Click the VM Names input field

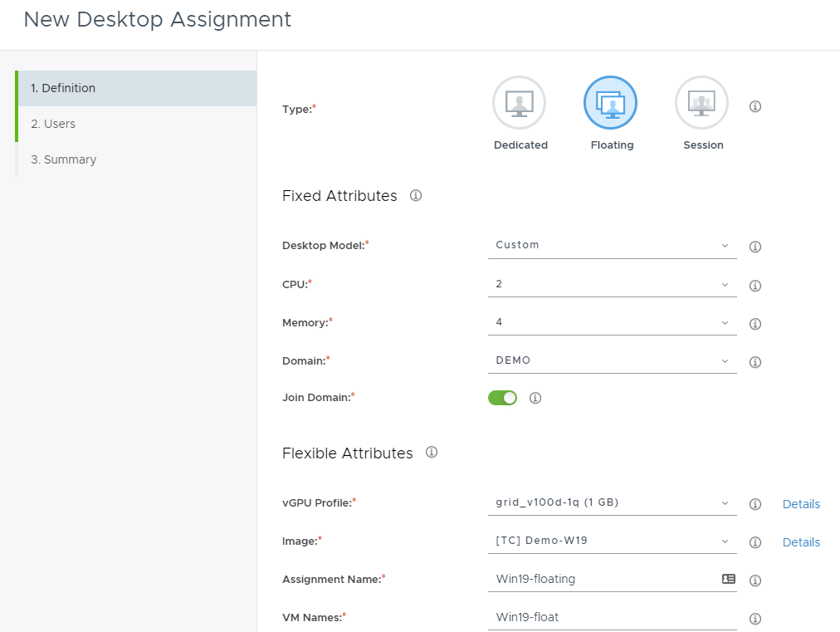612,617
